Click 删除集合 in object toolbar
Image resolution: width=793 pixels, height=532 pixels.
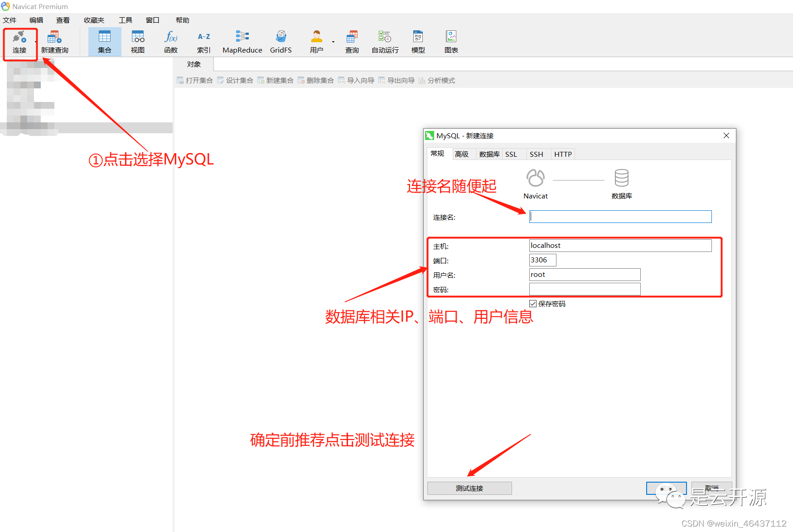coord(316,80)
